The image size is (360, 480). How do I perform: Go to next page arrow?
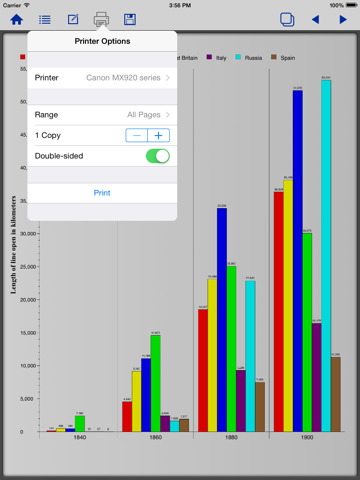click(343, 20)
